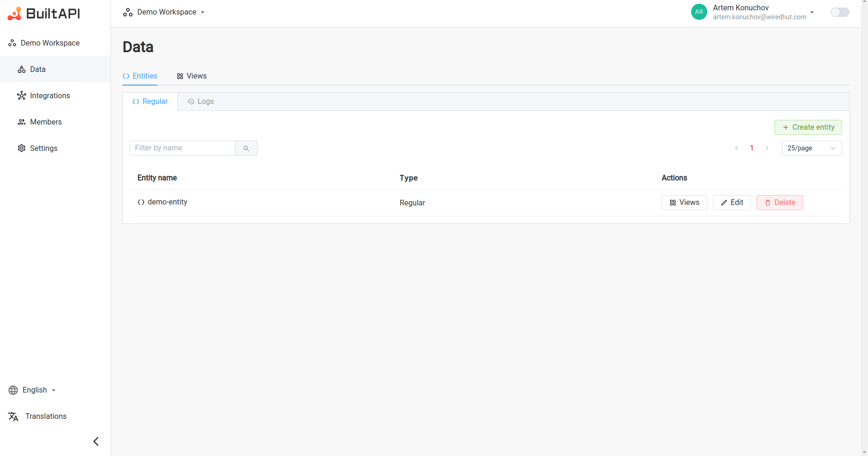Select the Regular sub-tab
The height and width of the screenshot is (456, 868).
coord(150,102)
